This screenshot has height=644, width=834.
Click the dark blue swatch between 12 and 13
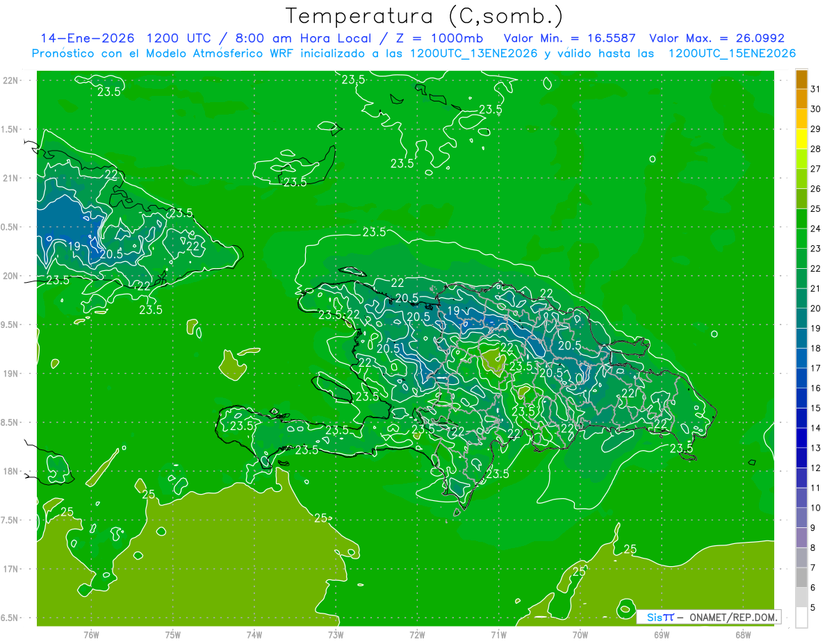click(x=801, y=458)
